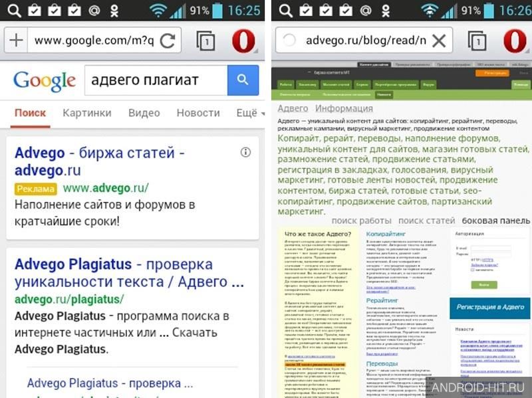Open the Рерайтинг heading link
The width and height of the screenshot is (532, 398).
pos(382,300)
